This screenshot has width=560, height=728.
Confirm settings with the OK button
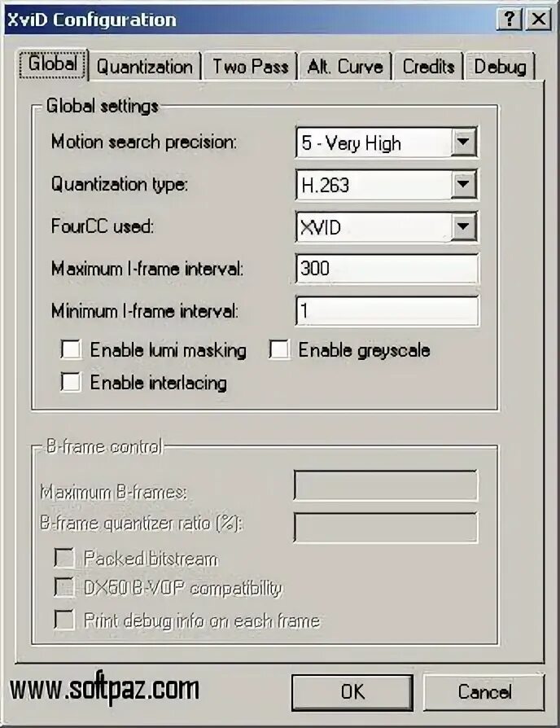(x=352, y=692)
